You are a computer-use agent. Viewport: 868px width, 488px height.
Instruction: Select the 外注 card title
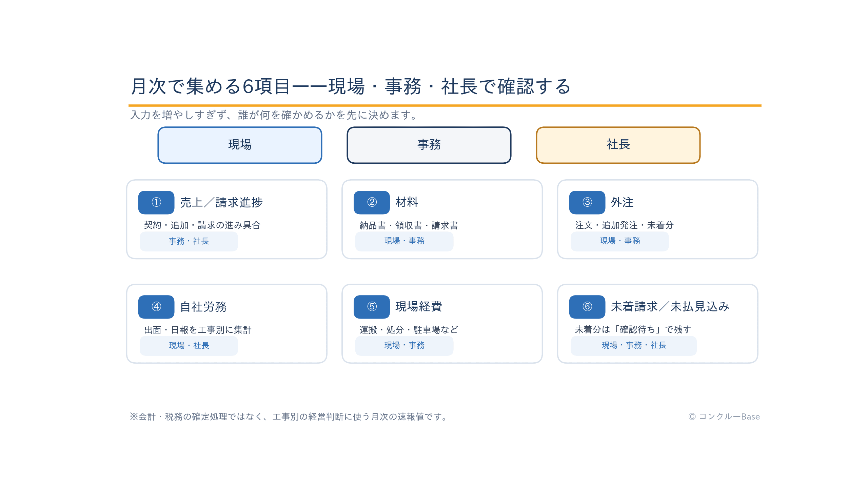pyautogui.click(x=622, y=202)
